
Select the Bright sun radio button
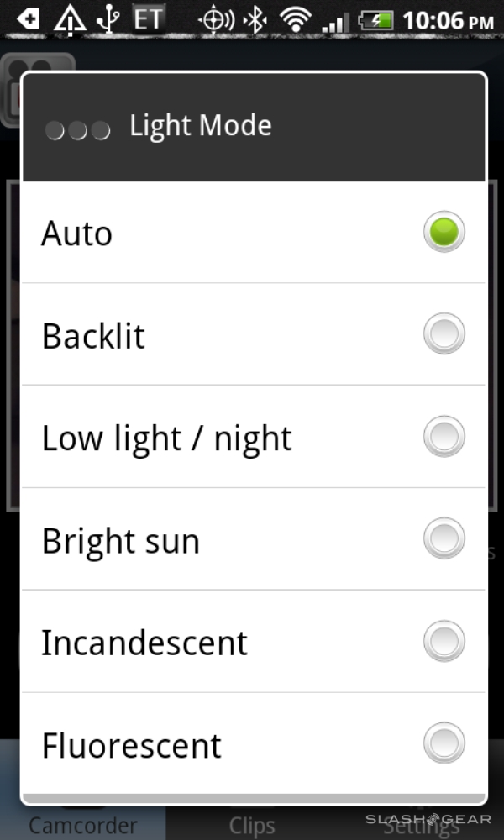(444, 539)
